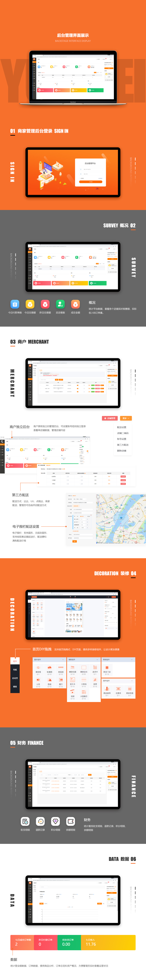Open the 余额明细 balance icon
146x980 pixels.
point(71,821)
